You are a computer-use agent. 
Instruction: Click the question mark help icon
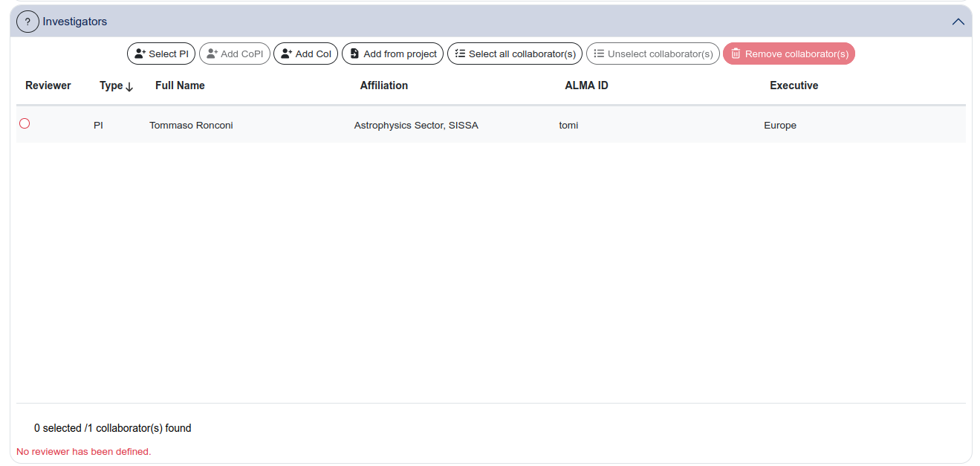click(27, 22)
